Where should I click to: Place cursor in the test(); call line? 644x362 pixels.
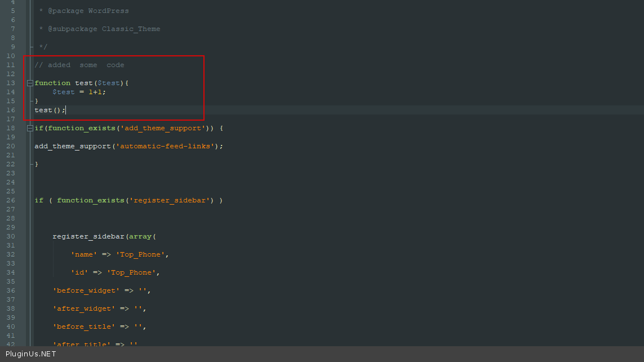50,110
